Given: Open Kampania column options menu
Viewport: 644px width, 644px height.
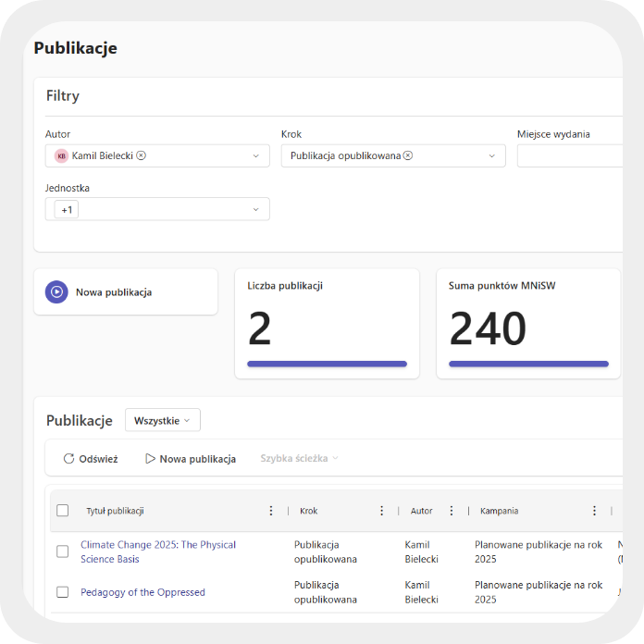Looking at the screenshot, I should 594,511.
